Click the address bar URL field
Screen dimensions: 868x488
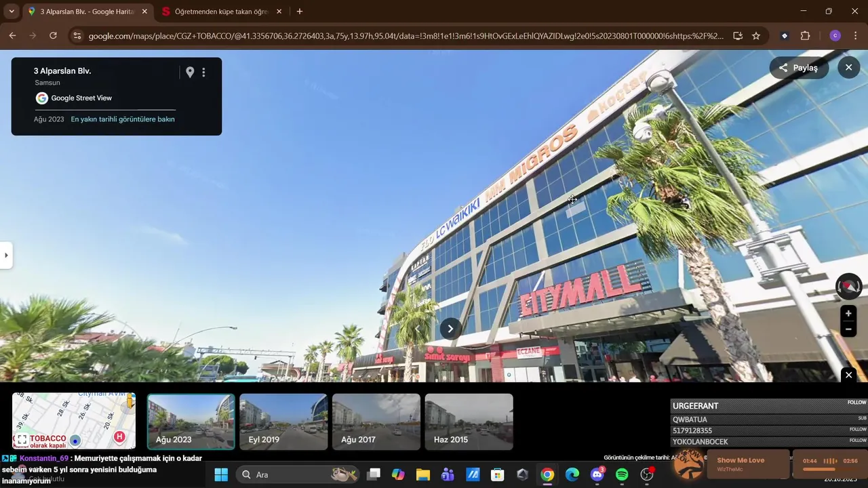406,36
